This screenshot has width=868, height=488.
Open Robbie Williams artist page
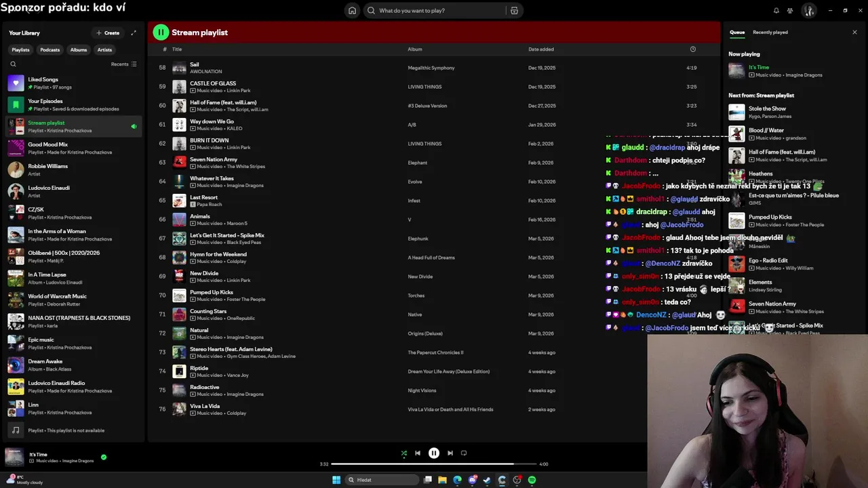73,170
